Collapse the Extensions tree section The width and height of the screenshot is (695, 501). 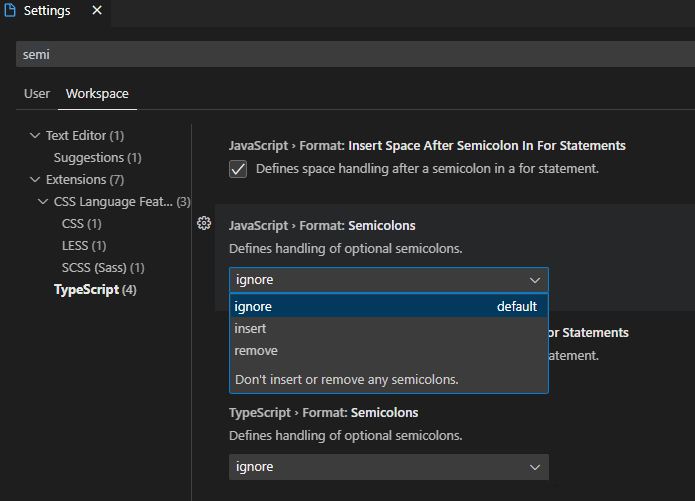tap(35, 180)
